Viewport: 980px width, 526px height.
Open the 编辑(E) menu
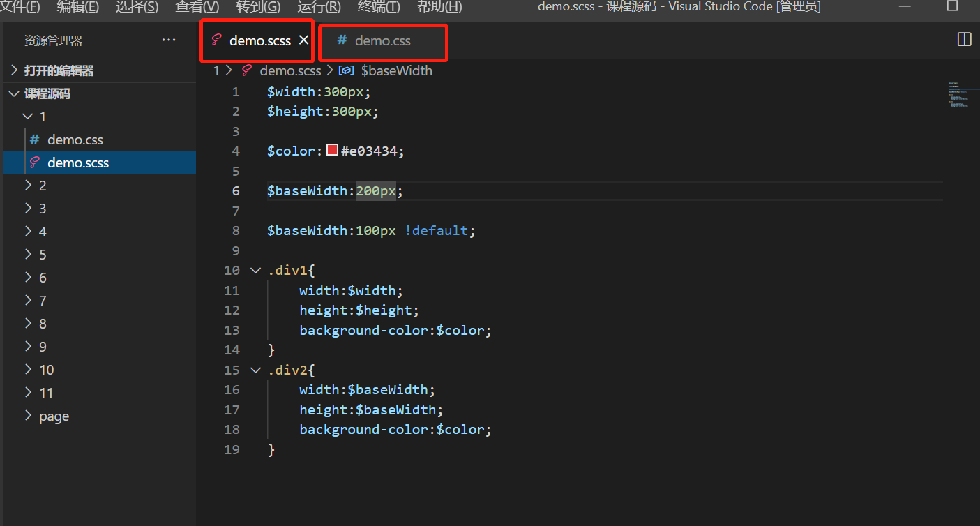(78, 7)
